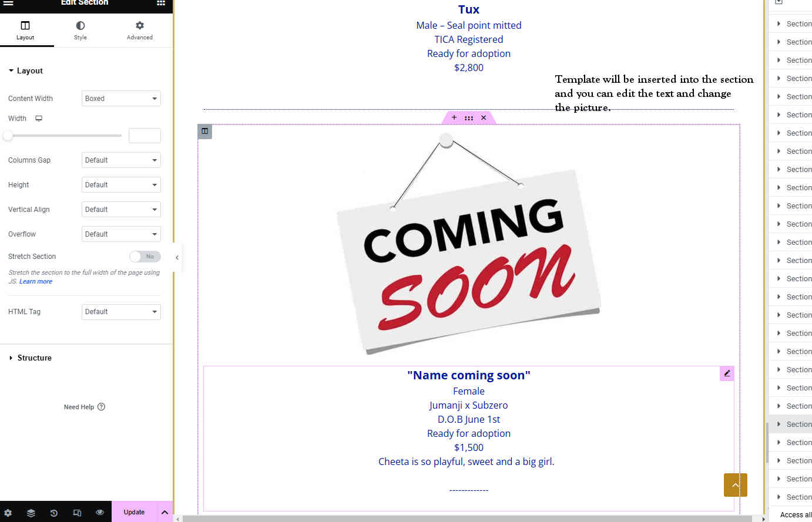
Task: Open the Navigator layers icon in footer
Action: pyautogui.click(x=31, y=513)
